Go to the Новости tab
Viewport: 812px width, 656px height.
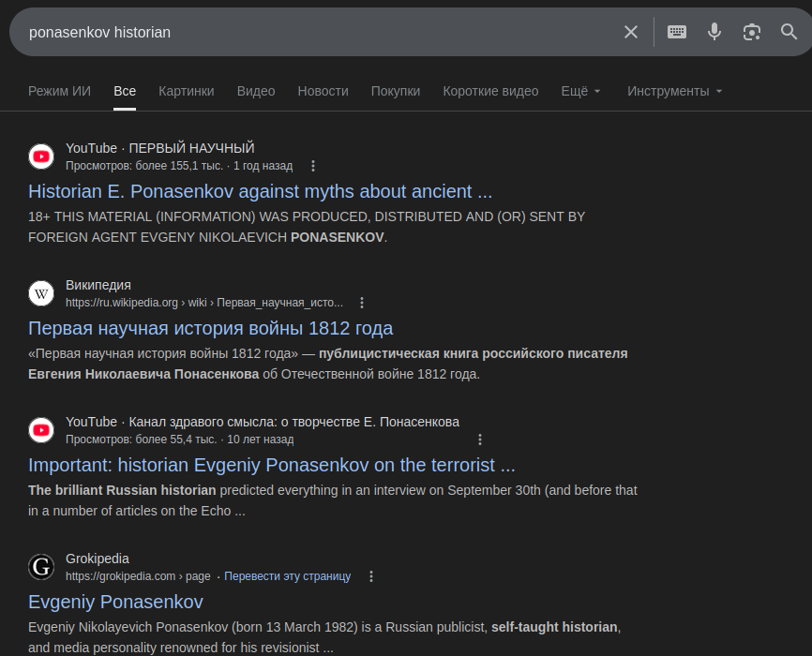coord(323,91)
